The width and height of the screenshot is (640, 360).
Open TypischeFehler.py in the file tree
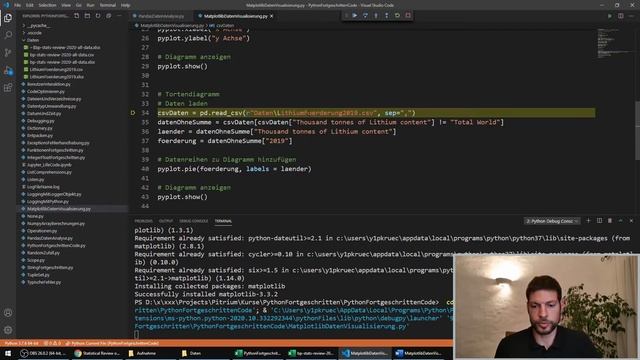[44, 282]
